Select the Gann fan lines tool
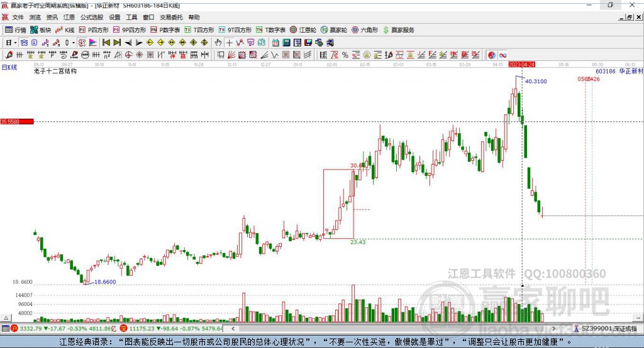The height and width of the screenshot is (348, 644). click(231, 55)
